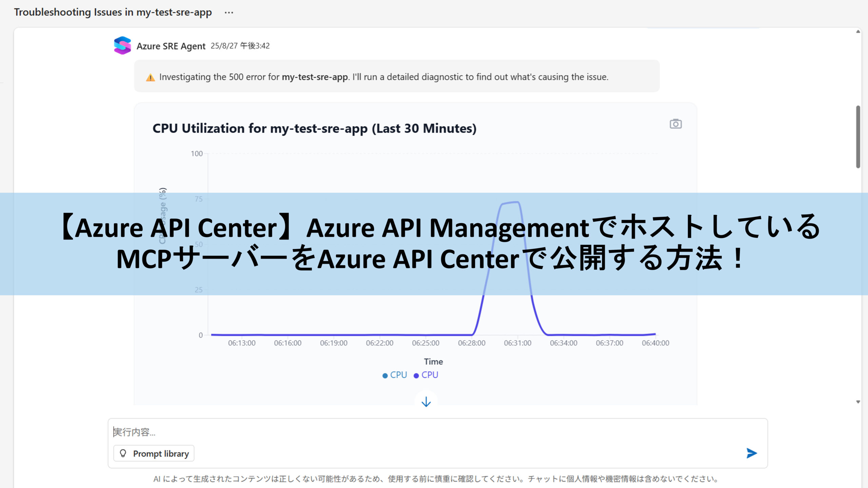Click the scroll-to-bottom down arrow

[426, 402]
